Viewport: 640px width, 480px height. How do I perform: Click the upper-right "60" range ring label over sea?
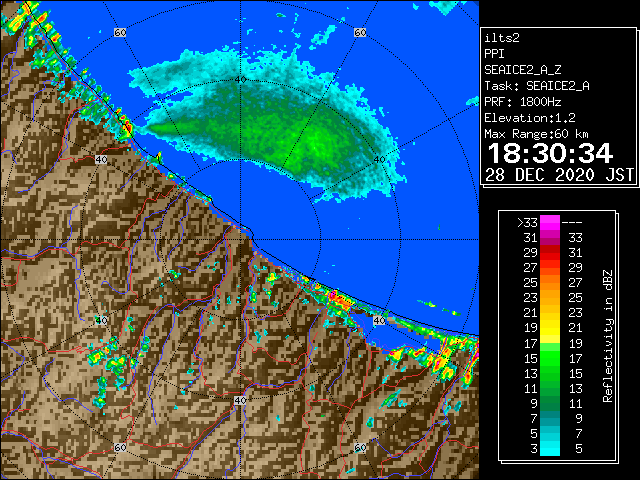pos(360,32)
